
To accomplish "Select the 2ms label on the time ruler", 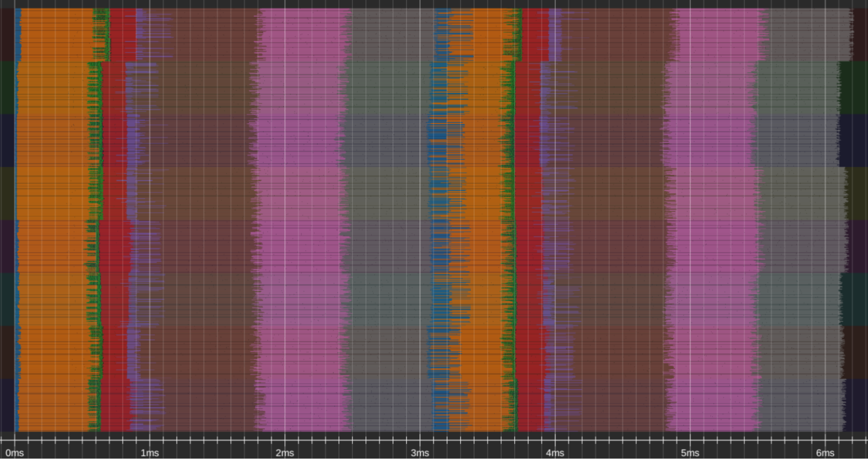I will pyautogui.click(x=284, y=452).
